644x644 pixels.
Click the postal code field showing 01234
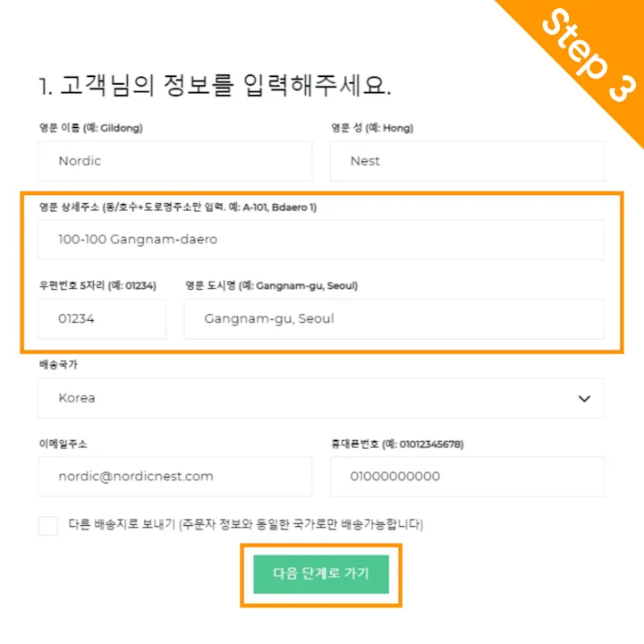pos(102,318)
